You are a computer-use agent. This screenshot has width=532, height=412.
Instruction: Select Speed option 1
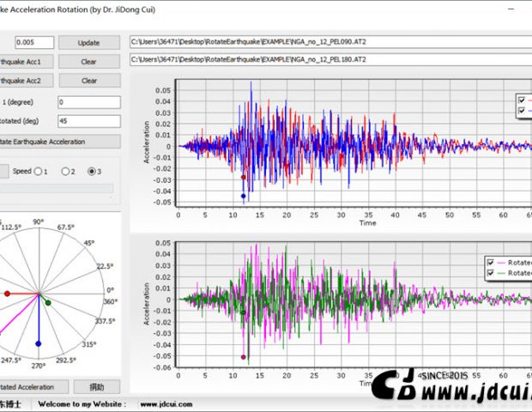pos(38,171)
